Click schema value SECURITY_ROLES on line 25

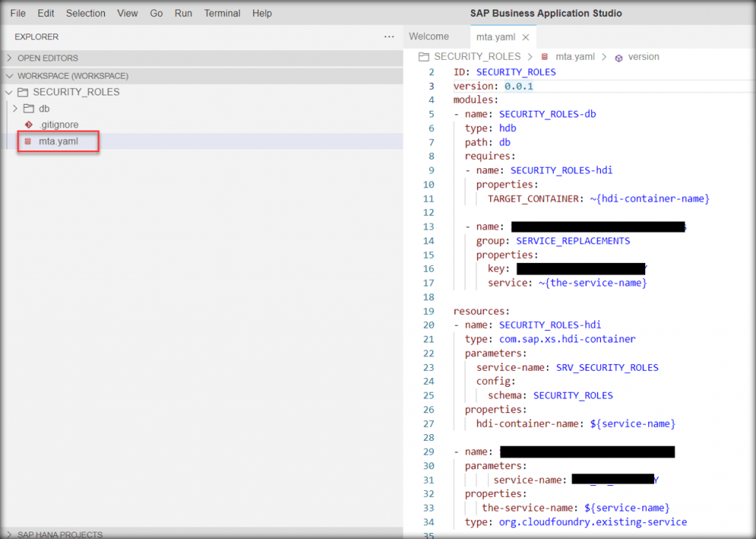(x=573, y=396)
